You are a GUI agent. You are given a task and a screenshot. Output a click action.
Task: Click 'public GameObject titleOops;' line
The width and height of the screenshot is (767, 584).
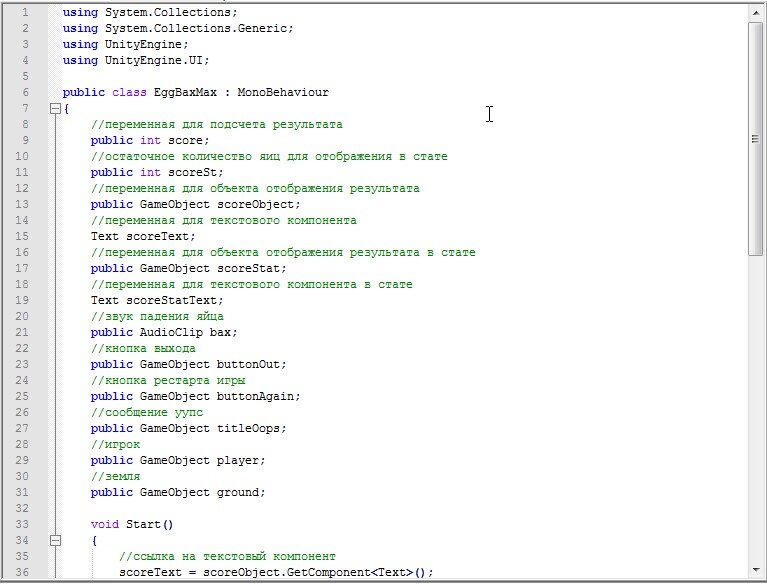coord(188,428)
